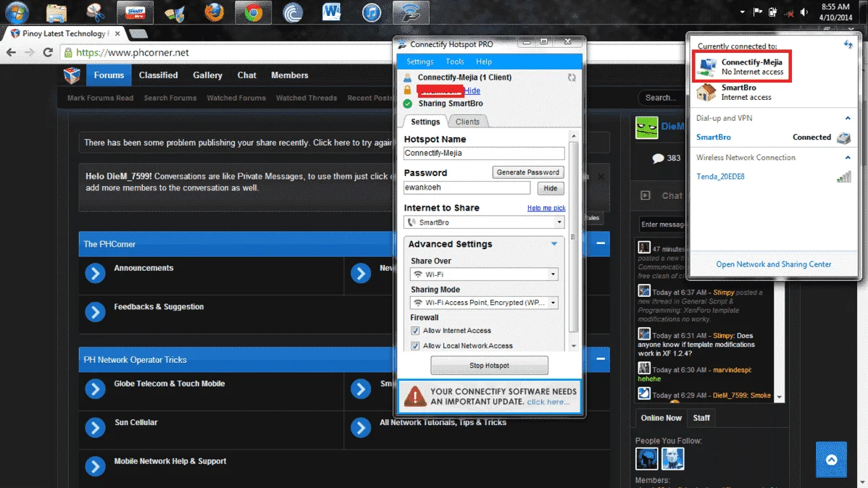Click the SmartBro dial-up modem icon
The image size is (868, 488).
[843, 138]
